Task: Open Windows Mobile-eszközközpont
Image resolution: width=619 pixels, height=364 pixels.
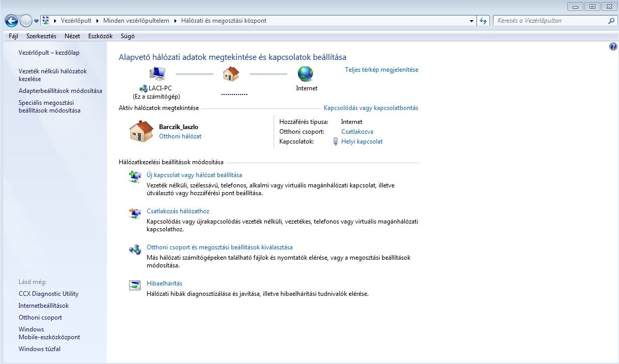Action: point(50,333)
